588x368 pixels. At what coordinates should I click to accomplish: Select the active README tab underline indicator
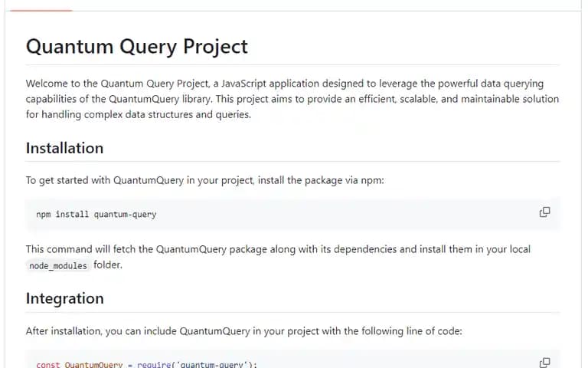[x=41, y=11]
